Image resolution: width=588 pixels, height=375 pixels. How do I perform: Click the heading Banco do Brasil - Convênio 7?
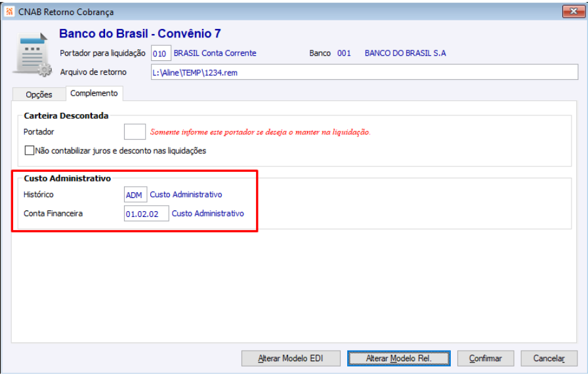[x=140, y=33]
